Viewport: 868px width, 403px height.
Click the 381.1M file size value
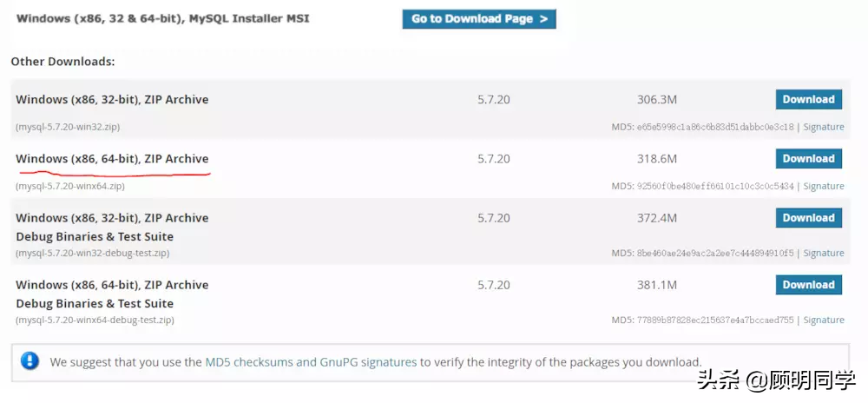click(656, 285)
